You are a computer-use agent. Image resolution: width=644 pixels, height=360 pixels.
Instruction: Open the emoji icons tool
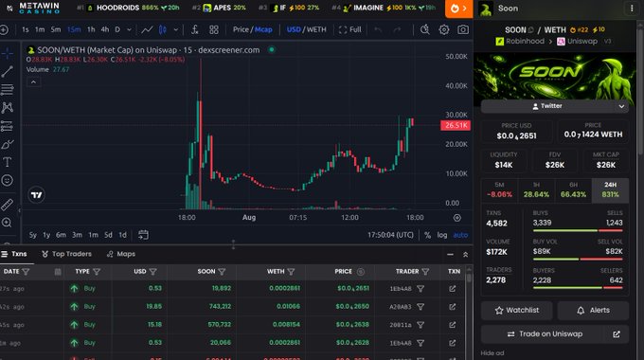[x=7, y=180]
